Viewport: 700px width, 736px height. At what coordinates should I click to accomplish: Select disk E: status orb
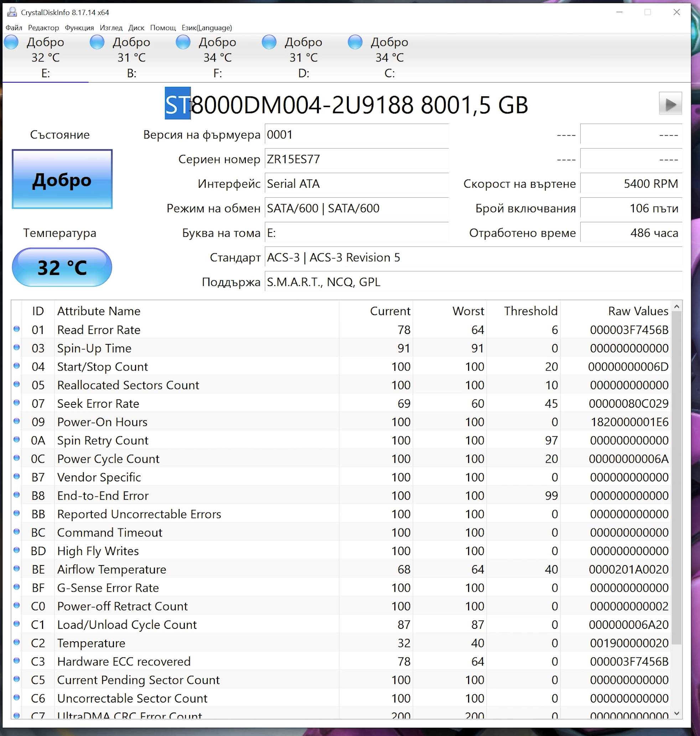11,42
